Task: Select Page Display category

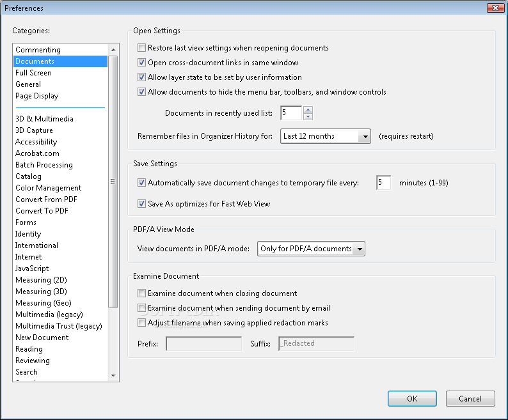Action: pyautogui.click(x=60, y=96)
